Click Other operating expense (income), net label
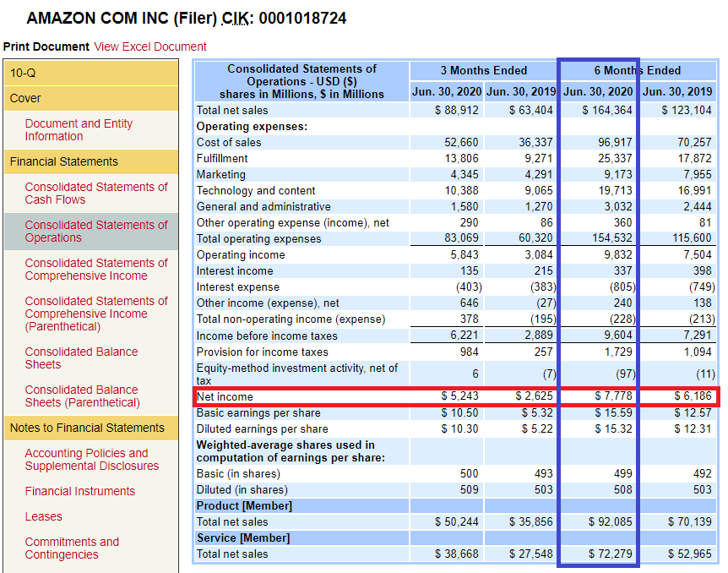The image size is (728, 573). tap(292, 222)
